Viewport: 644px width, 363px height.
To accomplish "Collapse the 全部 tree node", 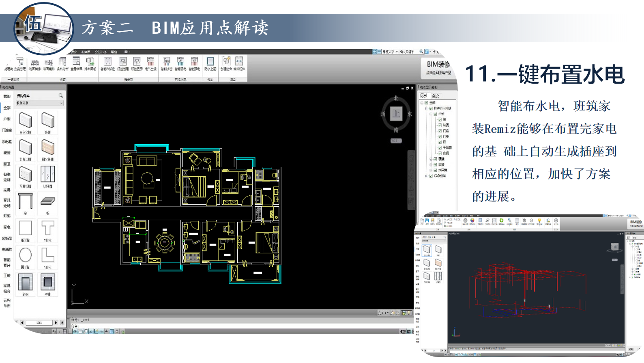I will (x=422, y=103).
